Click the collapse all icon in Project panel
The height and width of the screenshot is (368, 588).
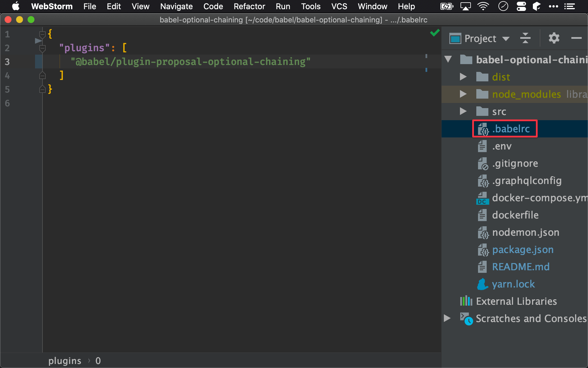coord(525,38)
